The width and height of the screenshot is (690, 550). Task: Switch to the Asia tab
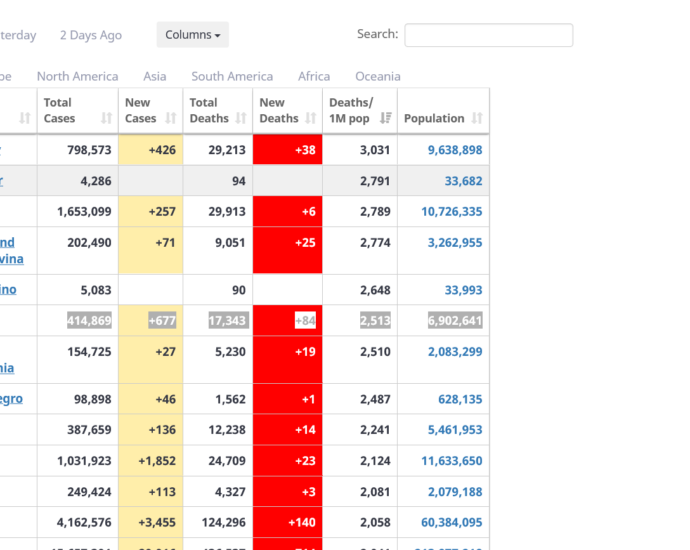(155, 77)
